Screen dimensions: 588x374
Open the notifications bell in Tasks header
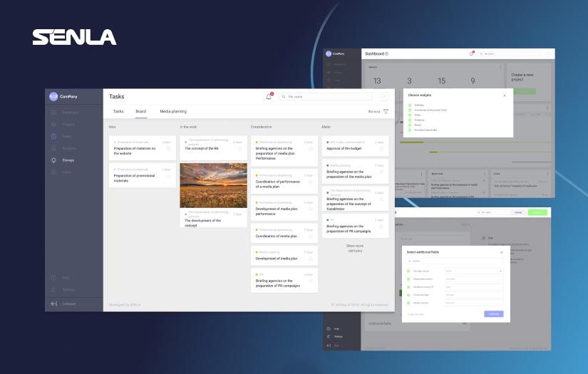point(269,97)
